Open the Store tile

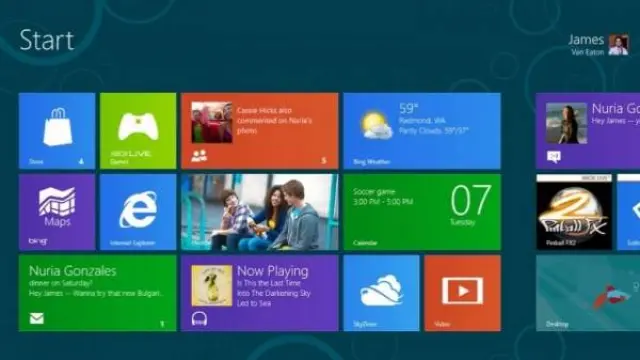[x=57, y=131]
